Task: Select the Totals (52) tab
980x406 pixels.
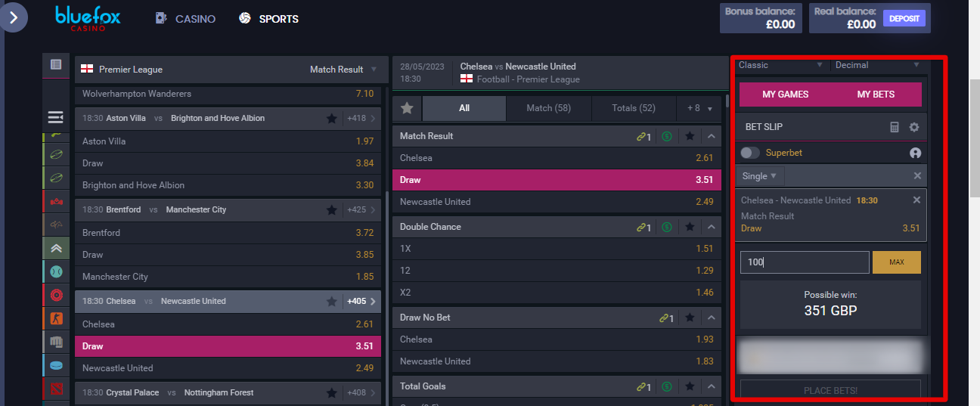Action: [634, 108]
